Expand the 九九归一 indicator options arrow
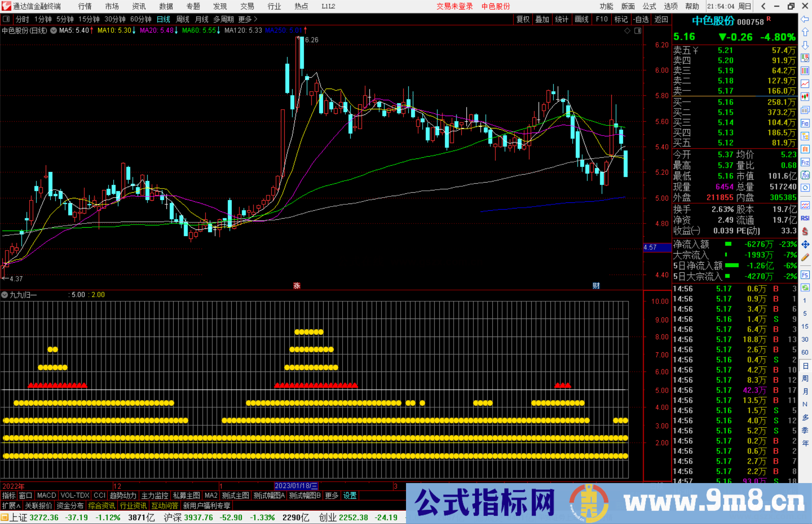The height and width of the screenshot is (524, 812). pos(4,295)
